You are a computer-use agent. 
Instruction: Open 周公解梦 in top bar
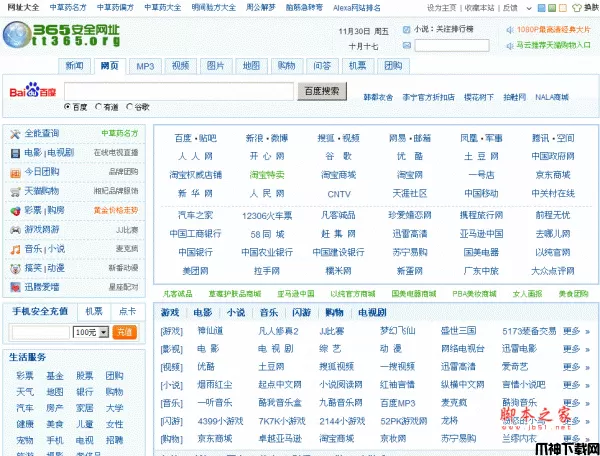(x=261, y=8)
